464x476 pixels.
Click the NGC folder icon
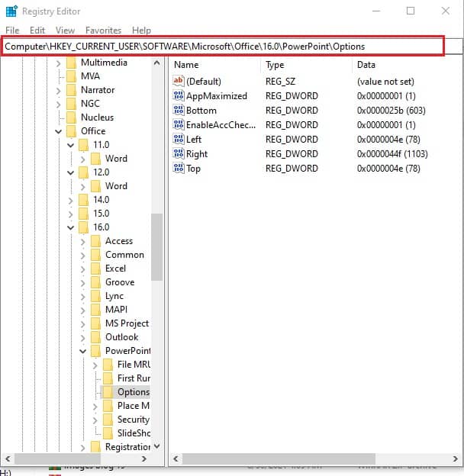pos(72,104)
